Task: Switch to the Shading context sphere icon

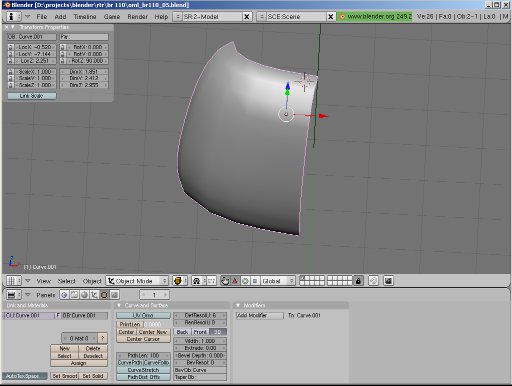Action: point(84,295)
